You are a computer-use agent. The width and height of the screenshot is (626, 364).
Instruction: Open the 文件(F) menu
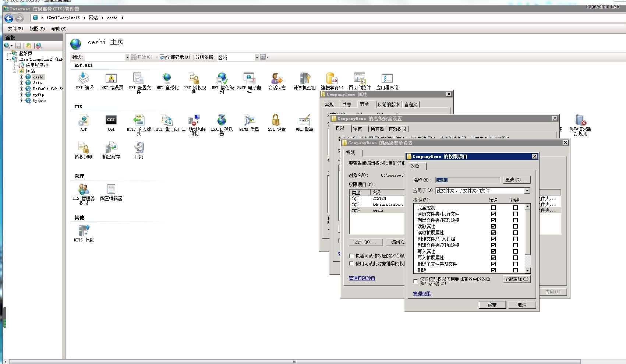coord(15,29)
